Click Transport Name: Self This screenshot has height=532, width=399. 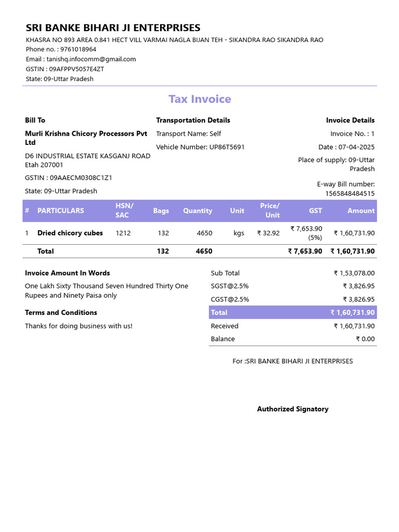point(188,134)
